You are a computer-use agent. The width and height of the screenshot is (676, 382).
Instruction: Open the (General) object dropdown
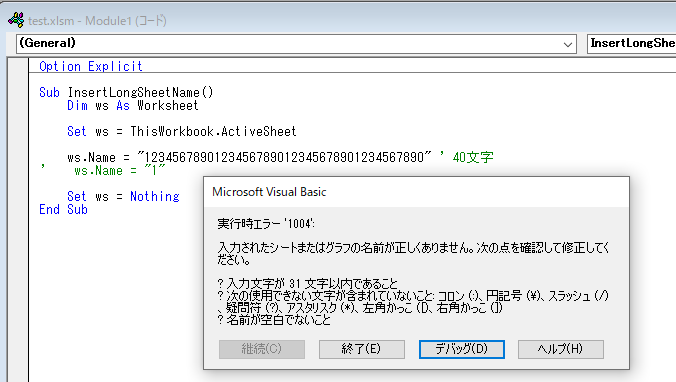tap(296, 44)
